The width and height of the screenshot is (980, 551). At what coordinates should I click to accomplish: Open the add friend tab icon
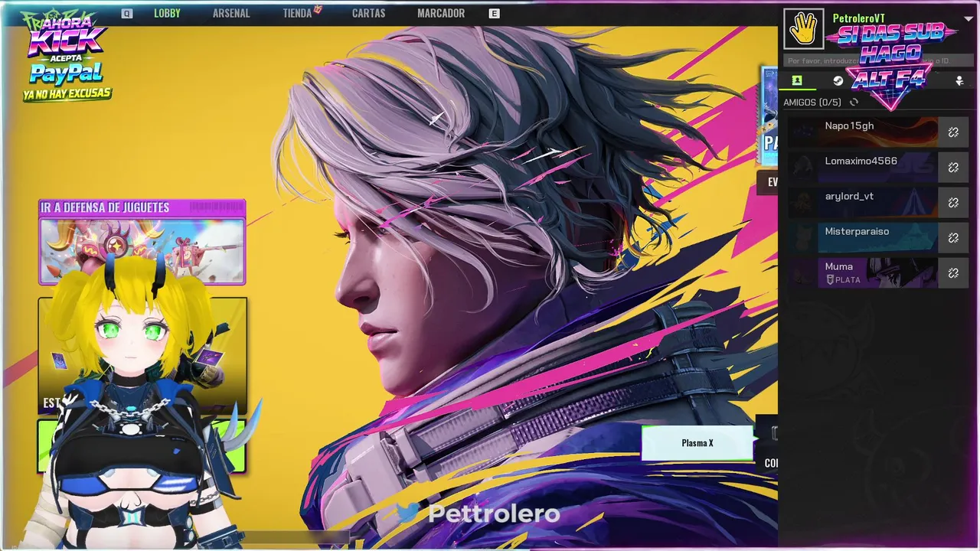959,80
